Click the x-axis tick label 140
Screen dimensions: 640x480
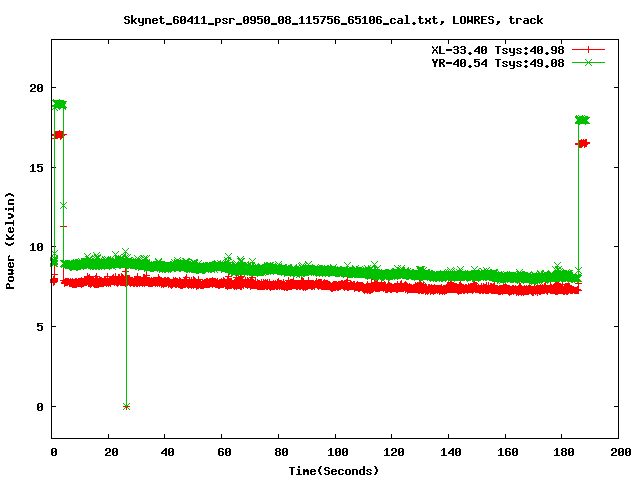tap(451, 452)
